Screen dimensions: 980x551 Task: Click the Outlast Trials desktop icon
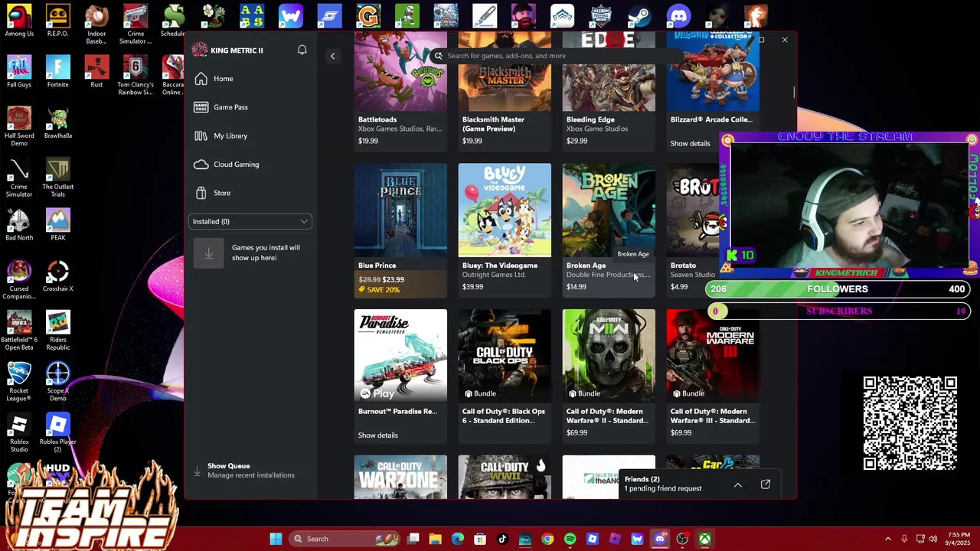click(x=58, y=178)
